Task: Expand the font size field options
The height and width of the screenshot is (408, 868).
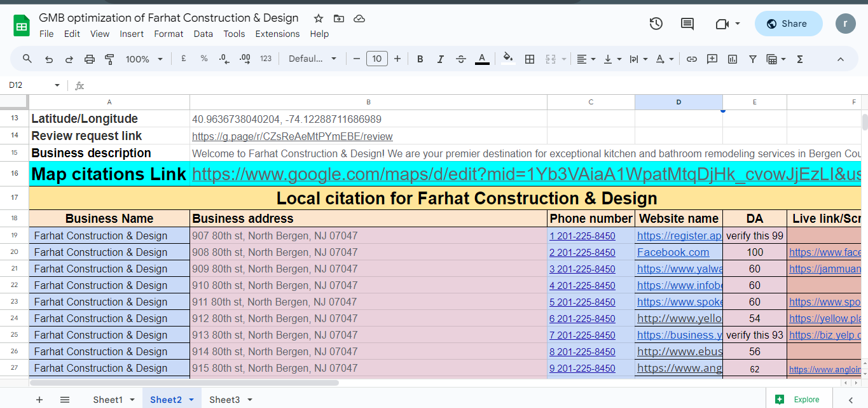Action: (x=377, y=58)
